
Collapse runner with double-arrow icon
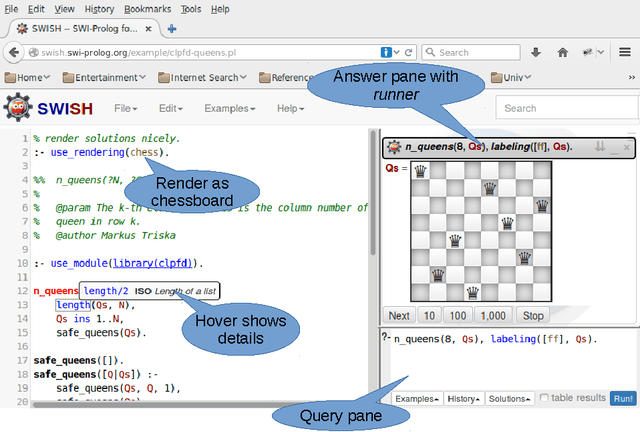point(600,147)
